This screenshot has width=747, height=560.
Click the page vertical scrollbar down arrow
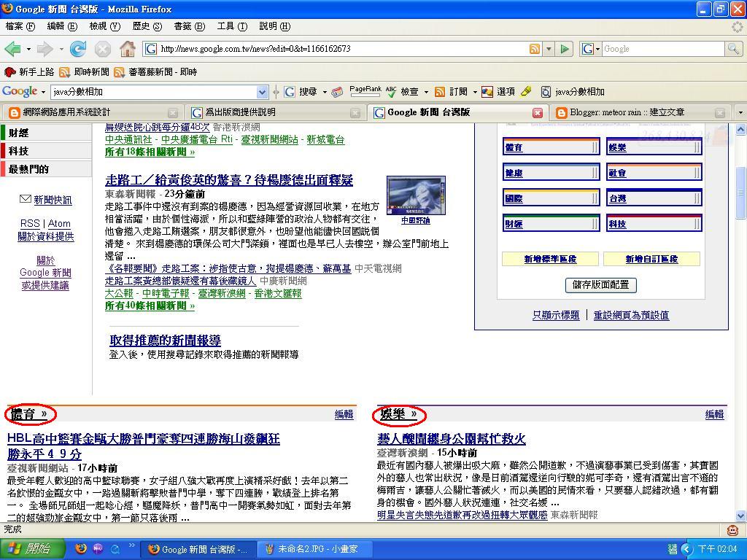pyautogui.click(x=741, y=516)
